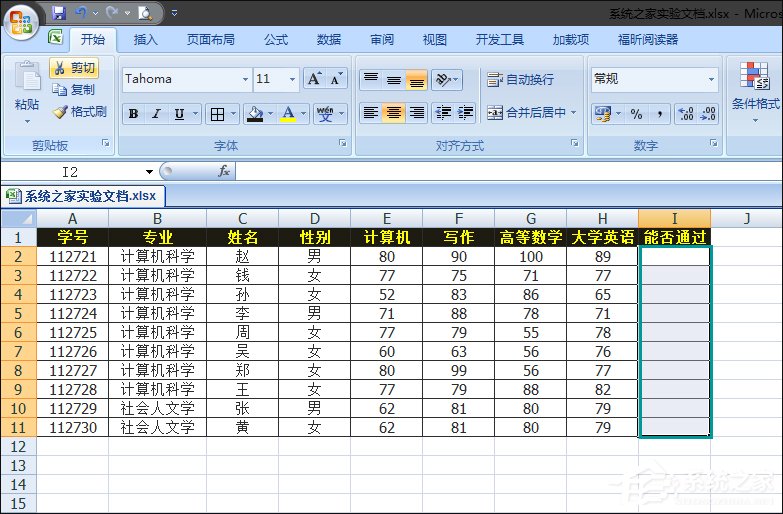Toggle italic formatting

pos(156,114)
